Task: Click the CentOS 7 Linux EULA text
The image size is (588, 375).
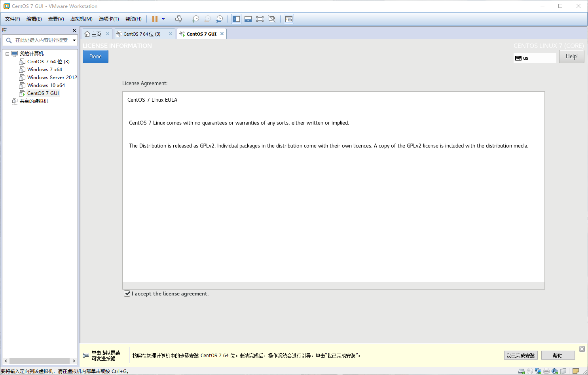Action: click(x=152, y=100)
